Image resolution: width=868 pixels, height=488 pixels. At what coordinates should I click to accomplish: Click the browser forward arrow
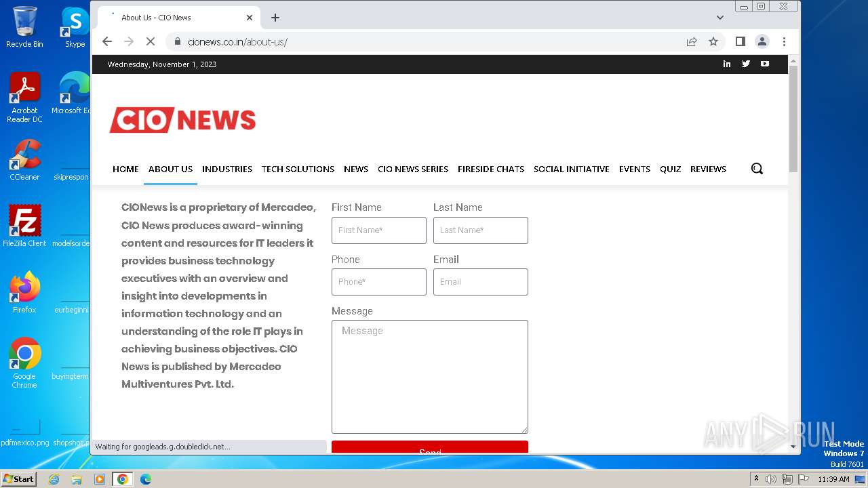129,41
